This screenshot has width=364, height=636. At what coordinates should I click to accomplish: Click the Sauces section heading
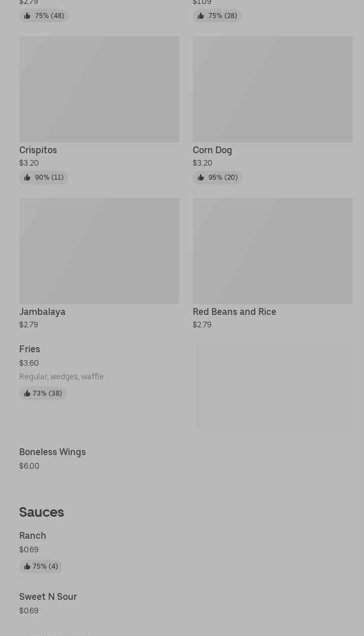[41, 512]
